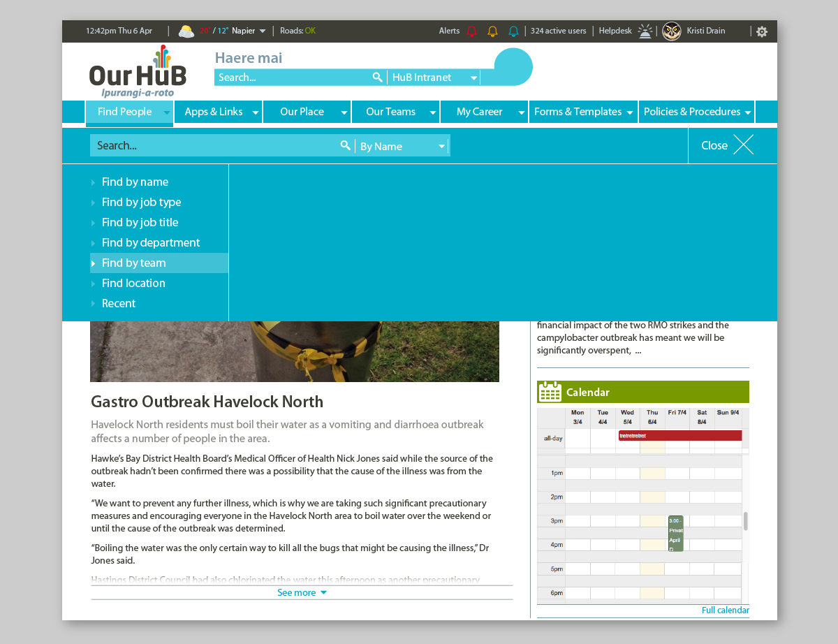
Task: Click See more under the article
Action: [x=302, y=592]
